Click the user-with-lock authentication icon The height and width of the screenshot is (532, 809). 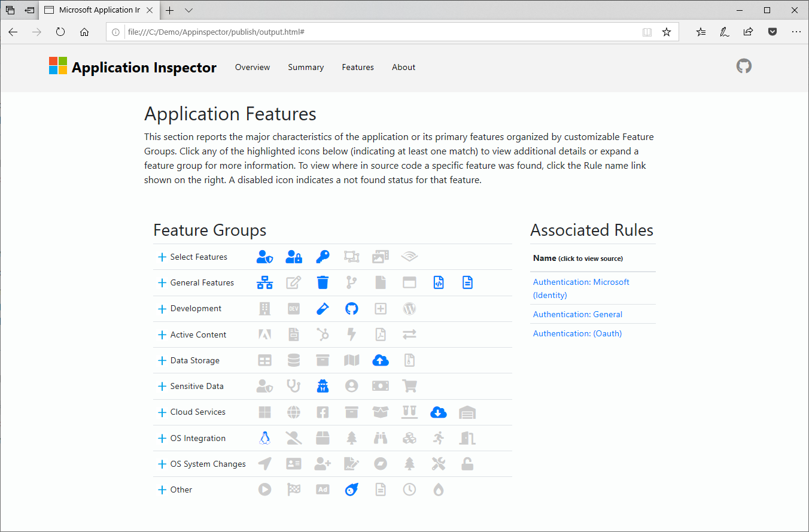(294, 256)
